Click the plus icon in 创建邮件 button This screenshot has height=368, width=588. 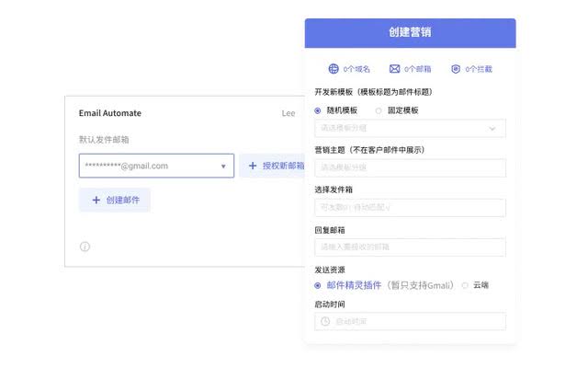pos(96,201)
